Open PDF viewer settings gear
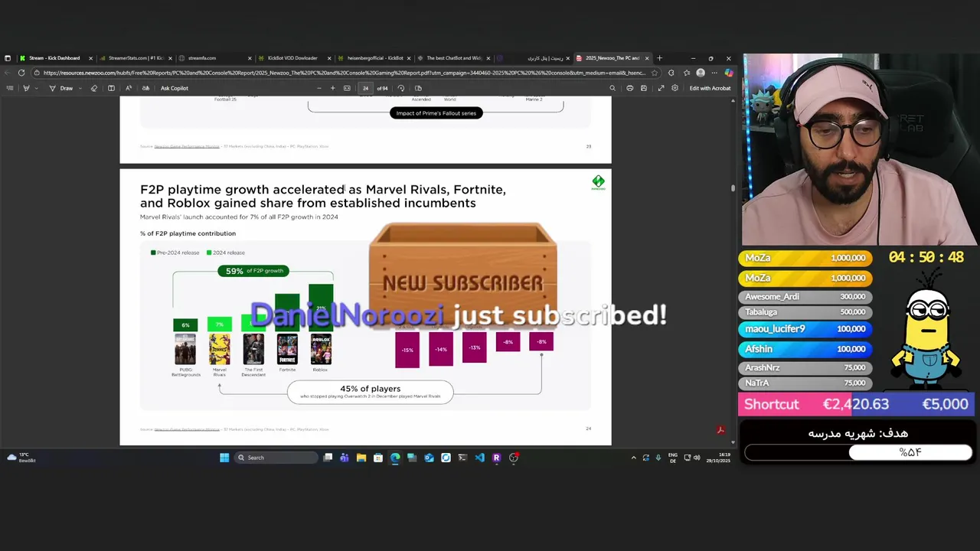980x551 pixels. point(675,88)
